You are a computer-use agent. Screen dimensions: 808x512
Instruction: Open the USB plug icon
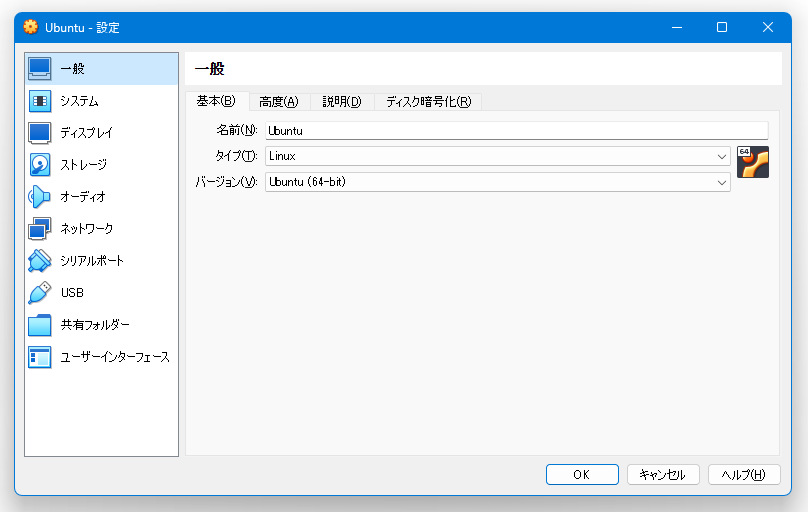40,293
